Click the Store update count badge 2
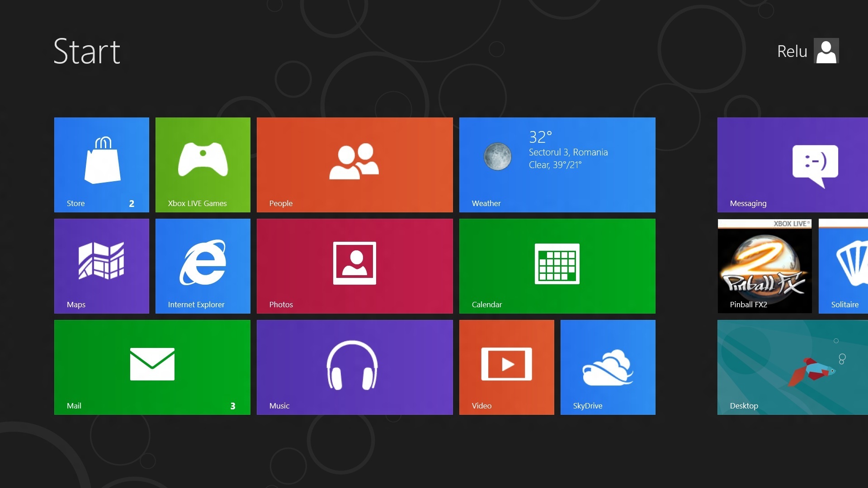868x488 pixels. coord(132,204)
